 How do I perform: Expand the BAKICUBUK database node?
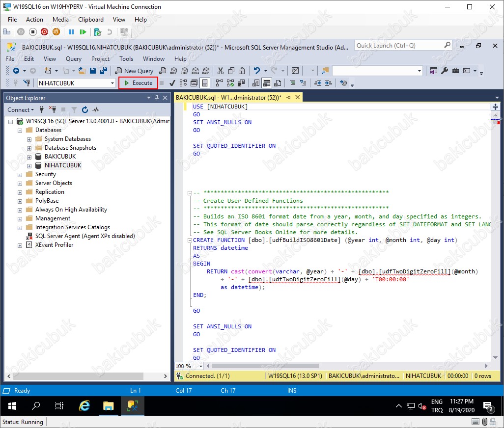click(29, 157)
